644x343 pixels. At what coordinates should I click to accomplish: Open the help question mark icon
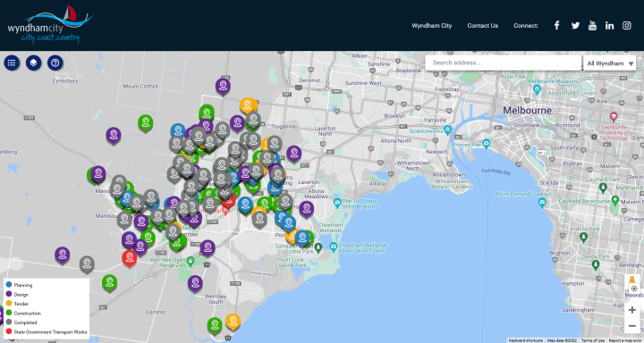point(55,63)
